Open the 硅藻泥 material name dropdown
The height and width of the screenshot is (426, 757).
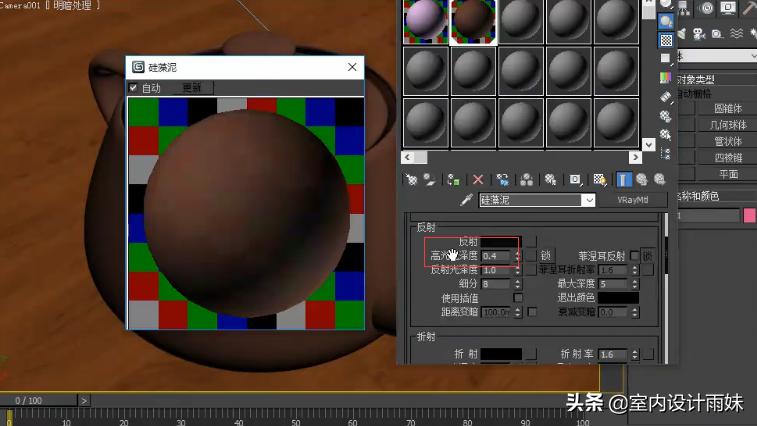click(588, 200)
